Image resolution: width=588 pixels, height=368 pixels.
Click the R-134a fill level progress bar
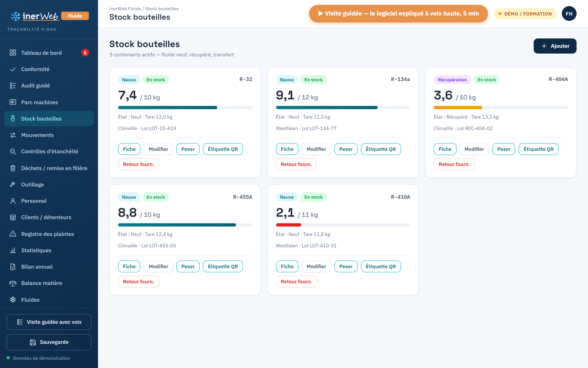343,108
